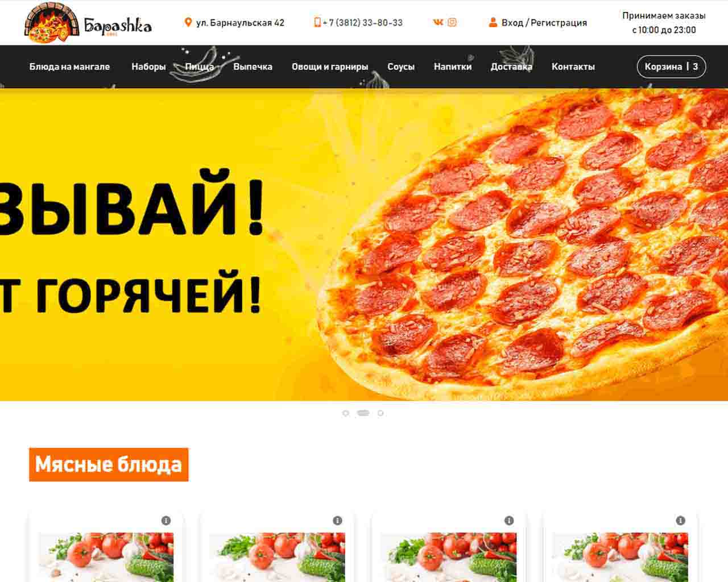
Task: Open the Пицца menu item
Action: [x=200, y=66]
